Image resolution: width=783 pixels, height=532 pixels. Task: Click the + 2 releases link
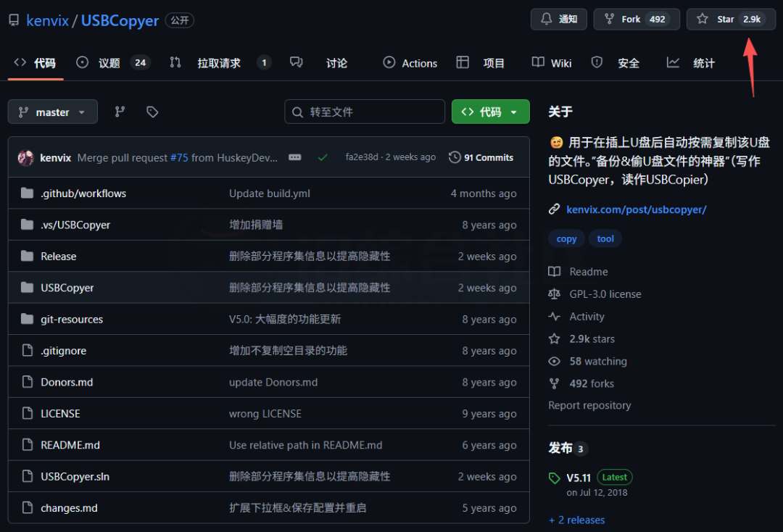576,520
